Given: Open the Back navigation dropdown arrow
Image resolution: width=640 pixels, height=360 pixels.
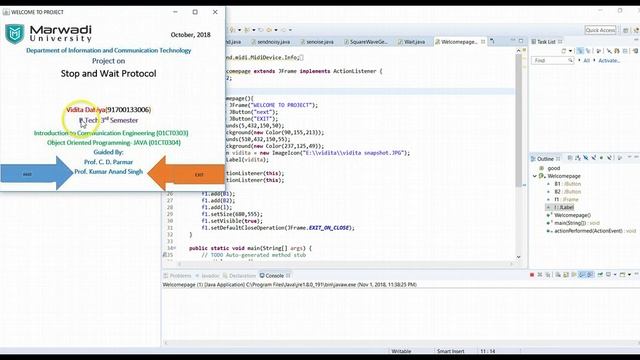Looking at the screenshot, I should click(x=276, y=30).
